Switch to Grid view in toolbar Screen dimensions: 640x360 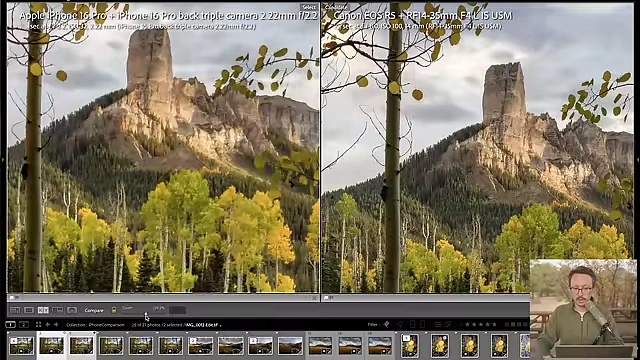pos(15,310)
